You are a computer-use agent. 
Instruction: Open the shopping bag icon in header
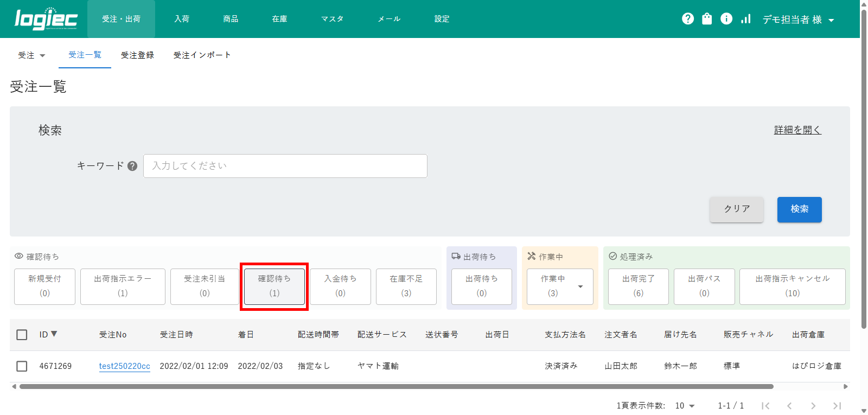coord(707,19)
